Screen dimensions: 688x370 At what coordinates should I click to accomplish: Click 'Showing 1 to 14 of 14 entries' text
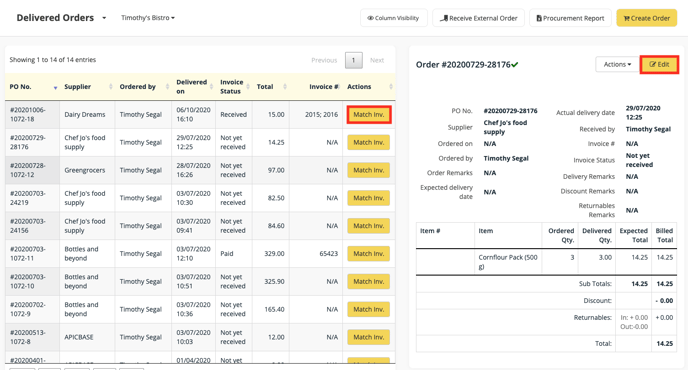point(53,60)
